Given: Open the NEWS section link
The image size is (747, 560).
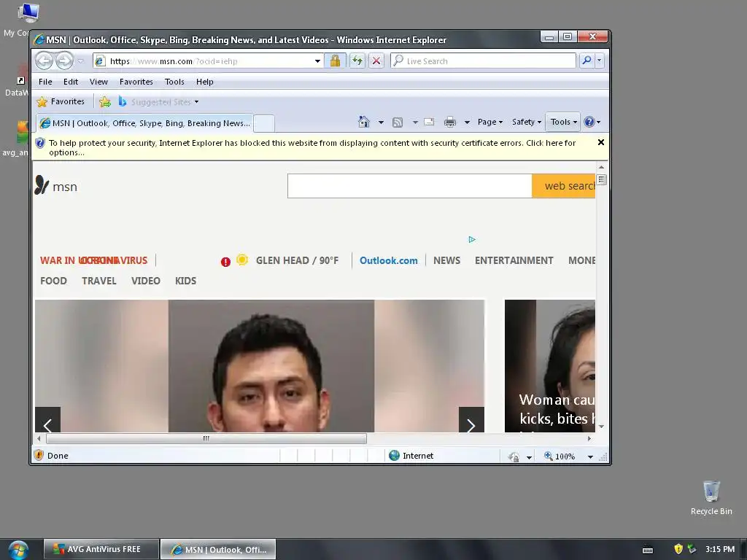Looking at the screenshot, I should coord(447,260).
